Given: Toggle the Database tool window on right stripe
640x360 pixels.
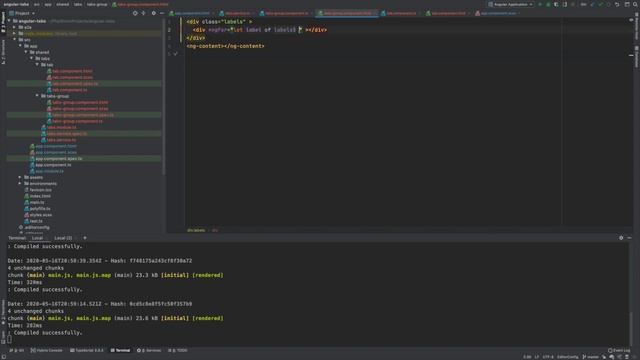Looking at the screenshot, I should [x=636, y=56].
